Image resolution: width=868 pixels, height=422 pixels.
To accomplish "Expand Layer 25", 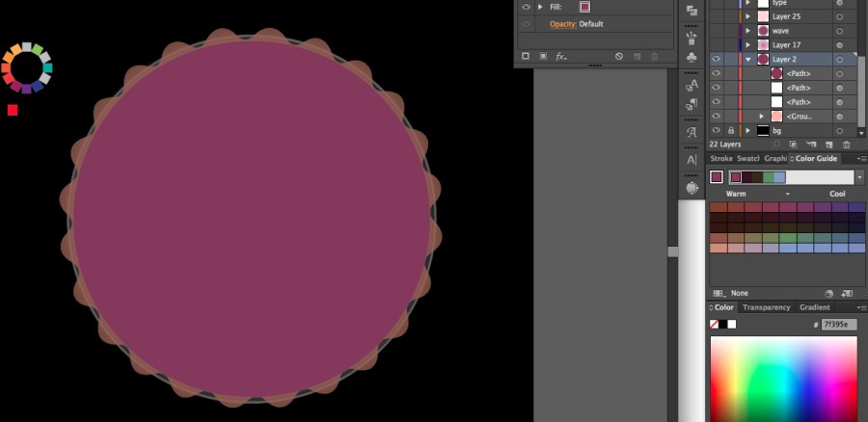I will pyautogui.click(x=747, y=16).
